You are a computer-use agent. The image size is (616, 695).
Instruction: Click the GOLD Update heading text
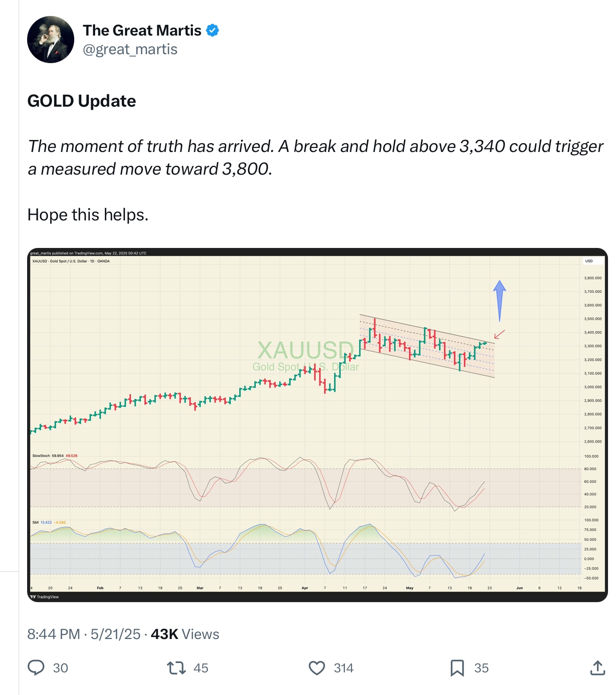(82, 101)
